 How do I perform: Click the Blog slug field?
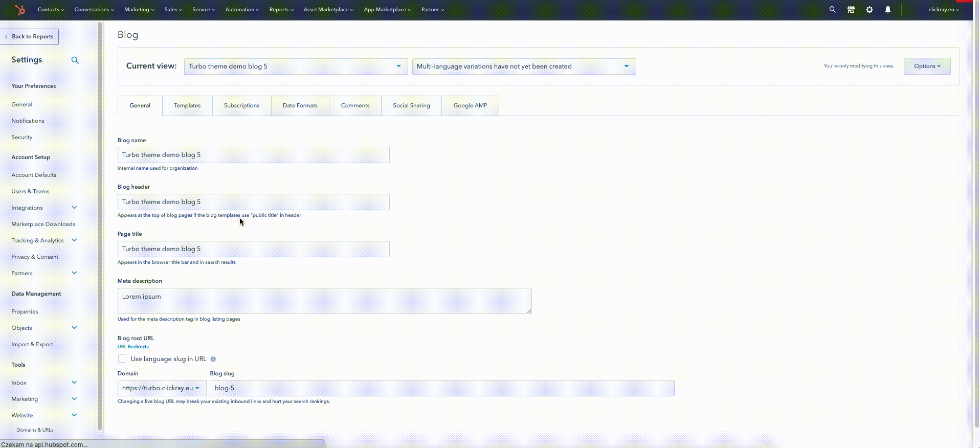pyautogui.click(x=442, y=388)
